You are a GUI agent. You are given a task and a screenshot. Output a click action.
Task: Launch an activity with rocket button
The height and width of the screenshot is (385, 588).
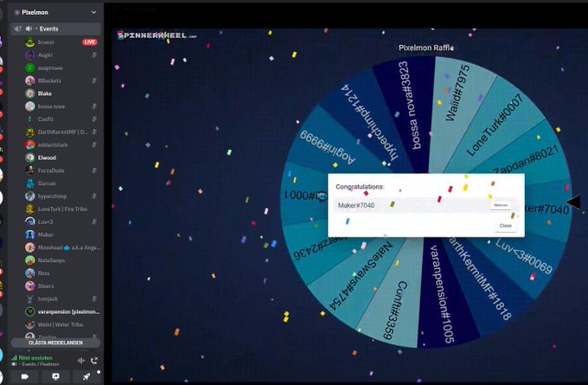(x=86, y=376)
